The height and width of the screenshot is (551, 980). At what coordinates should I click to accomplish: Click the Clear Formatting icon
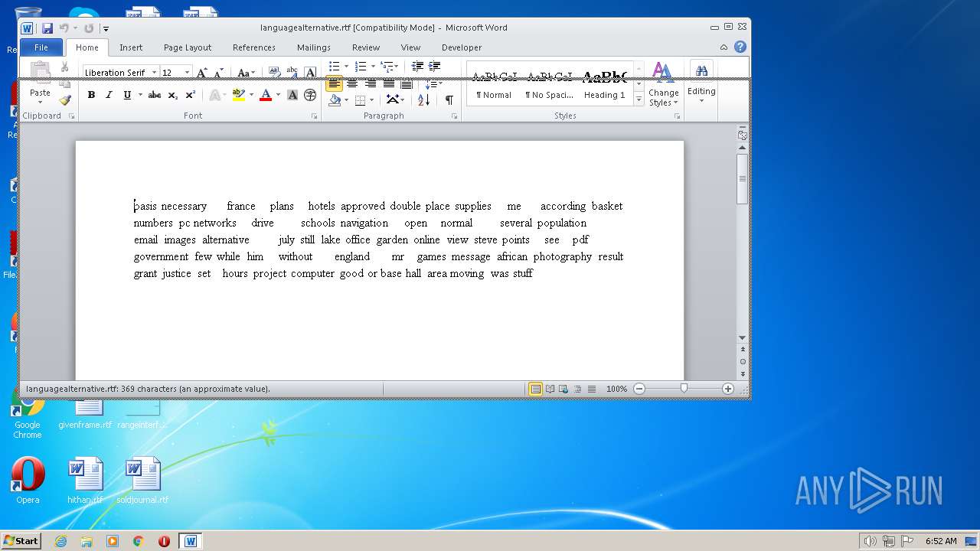pos(274,73)
